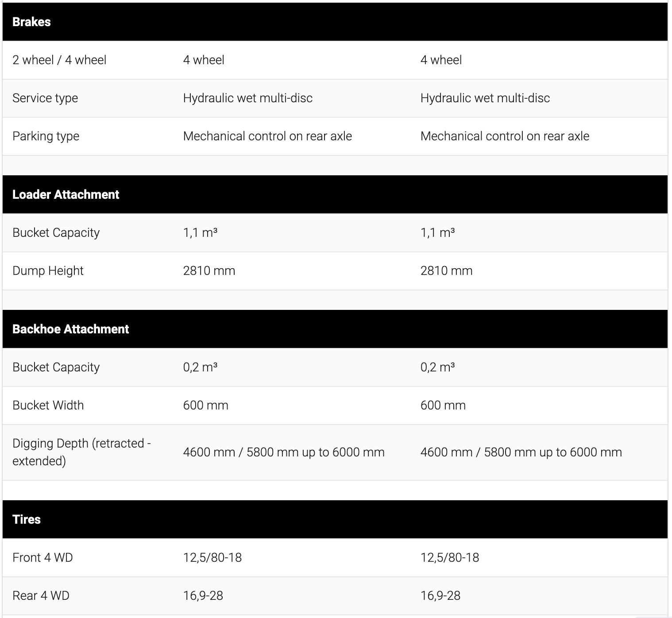The width and height of the screenshot is (672, 618).
Task: Select Loader Bucket Capacity label
Action: [x=56, y=233]
